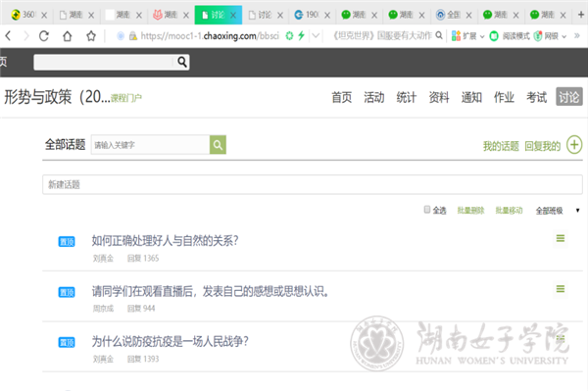Open the 扩展 extensions menu
The height and width of the screenshot is (391, 588).
pos(467,36)
